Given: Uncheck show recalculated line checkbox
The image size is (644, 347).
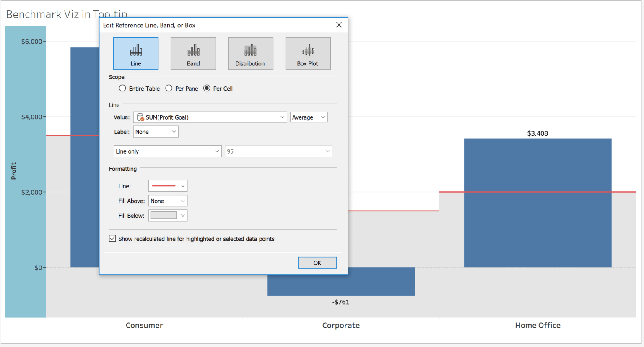Looking at the screenshot, I should 112,239.
